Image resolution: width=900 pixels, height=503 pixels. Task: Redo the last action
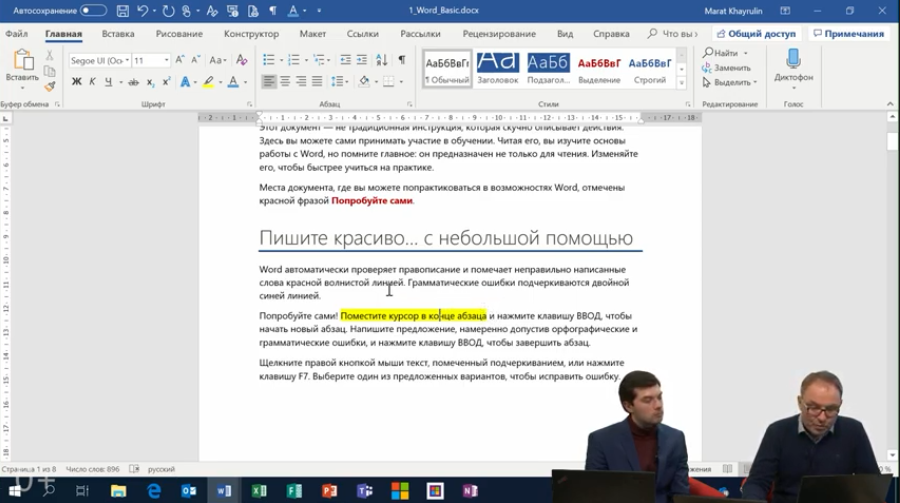point(168,10)
